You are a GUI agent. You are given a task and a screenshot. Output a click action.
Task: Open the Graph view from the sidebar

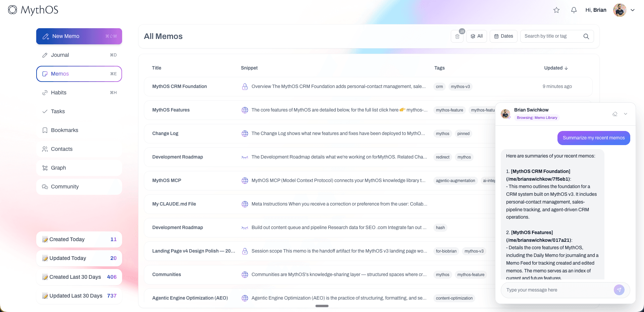tap(58, 168)
